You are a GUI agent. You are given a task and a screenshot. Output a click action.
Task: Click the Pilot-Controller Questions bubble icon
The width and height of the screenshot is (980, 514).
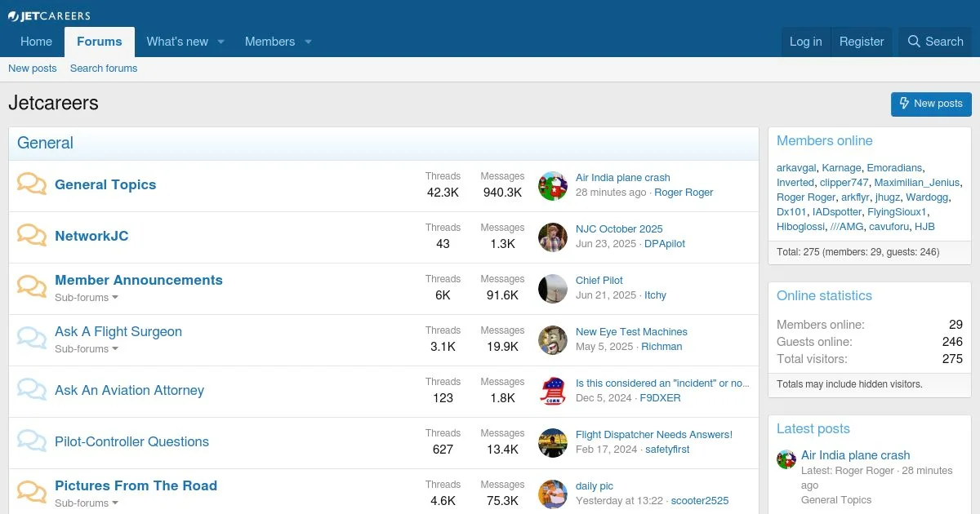pyautogui.click(x=32, y=441)
